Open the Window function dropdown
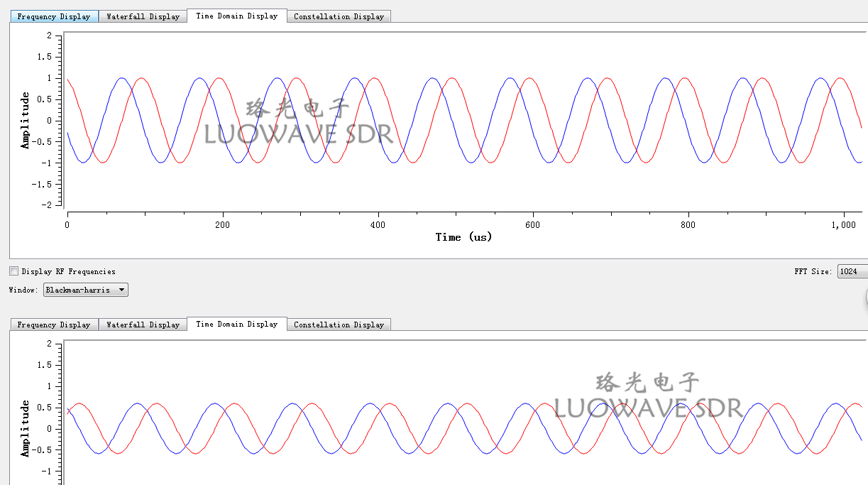868x485 pixels. [x=85, y=289]
